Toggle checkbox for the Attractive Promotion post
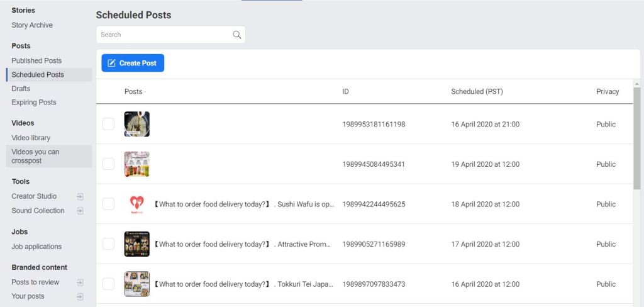 point(108,244)
